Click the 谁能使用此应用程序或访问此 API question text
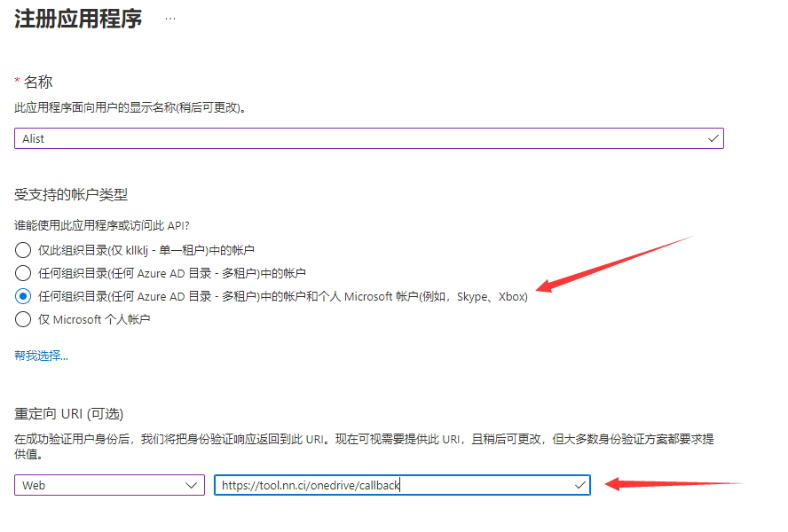The image size is (788, 532). coord(102,227)
